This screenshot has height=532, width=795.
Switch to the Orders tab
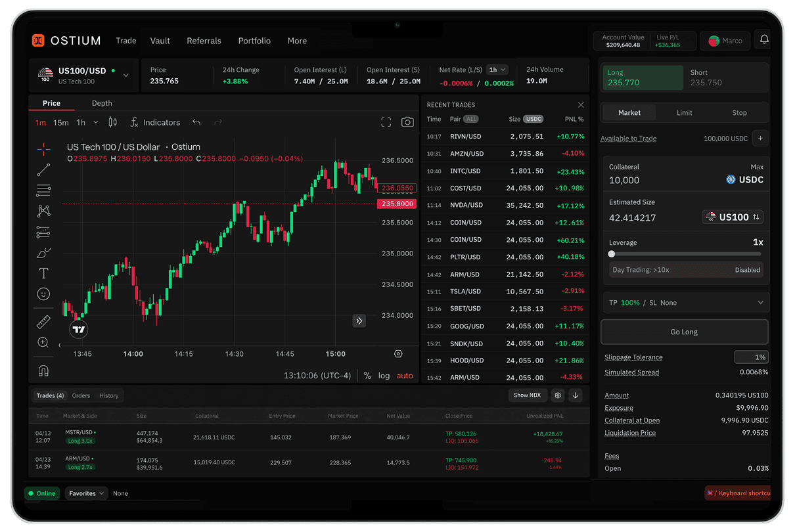click(x=81, y=395)
